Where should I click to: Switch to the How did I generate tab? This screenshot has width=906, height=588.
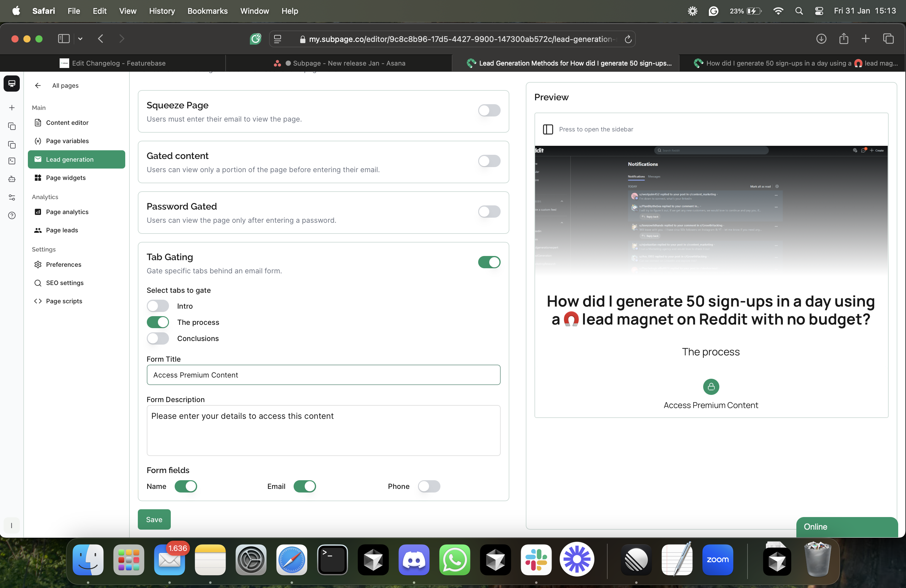click(792, 63)
